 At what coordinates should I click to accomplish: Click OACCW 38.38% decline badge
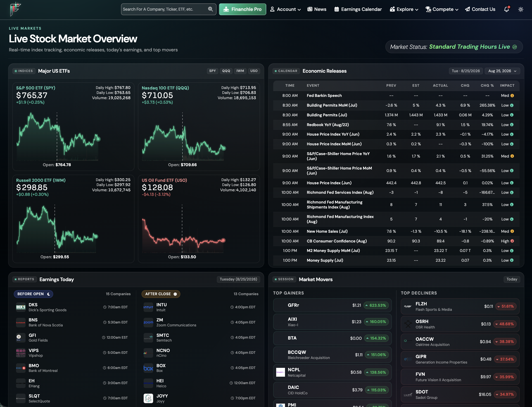point(505,342)
